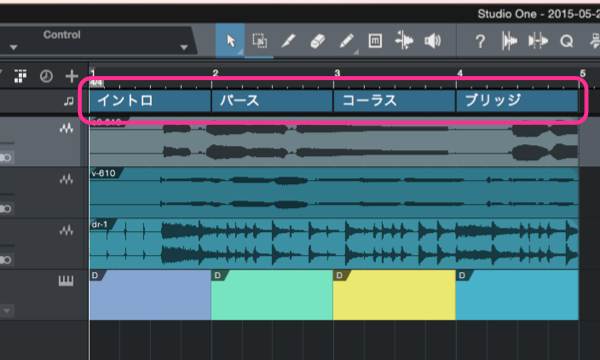Select the Paint pencil tool
Screen dimensions: 600x360
tap(346, 41)
